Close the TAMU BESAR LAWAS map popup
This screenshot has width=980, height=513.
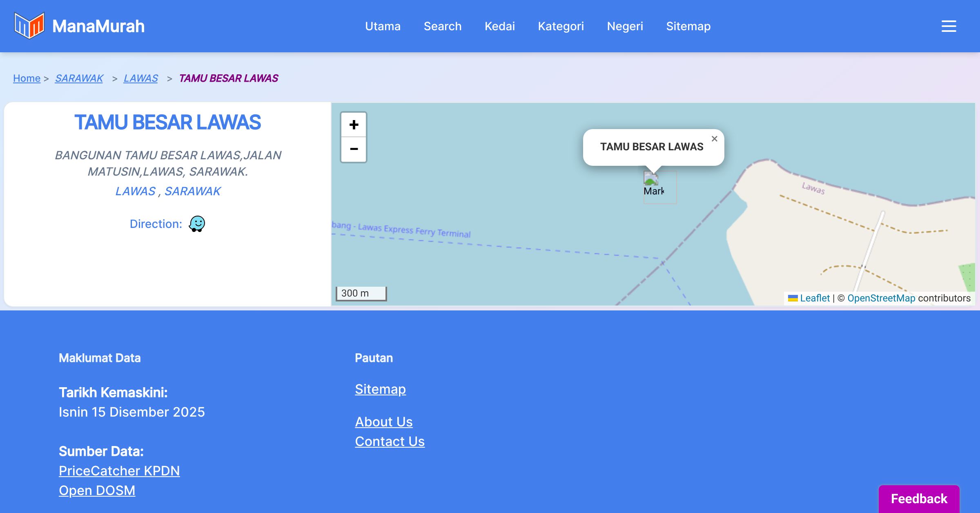(x=714, y=139)
